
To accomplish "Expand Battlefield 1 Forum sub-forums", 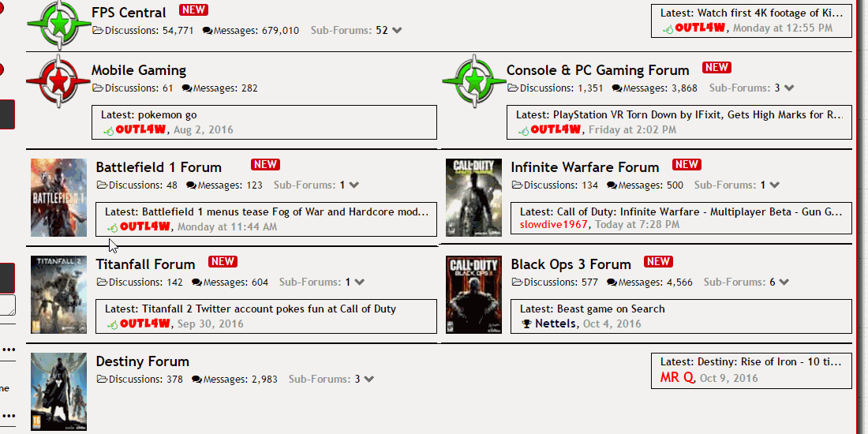I will click(354, 185).
